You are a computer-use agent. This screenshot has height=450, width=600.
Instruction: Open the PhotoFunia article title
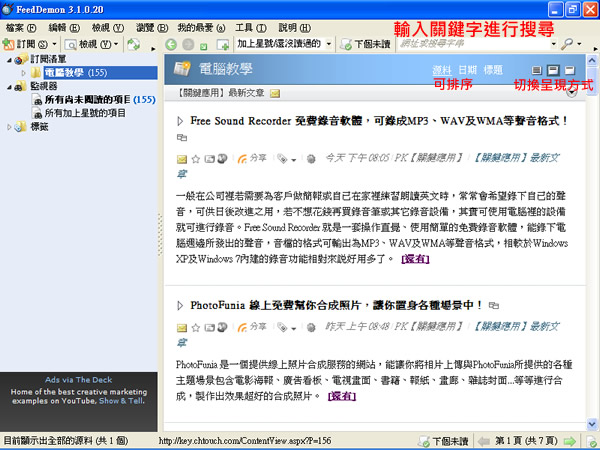point(336,305)
